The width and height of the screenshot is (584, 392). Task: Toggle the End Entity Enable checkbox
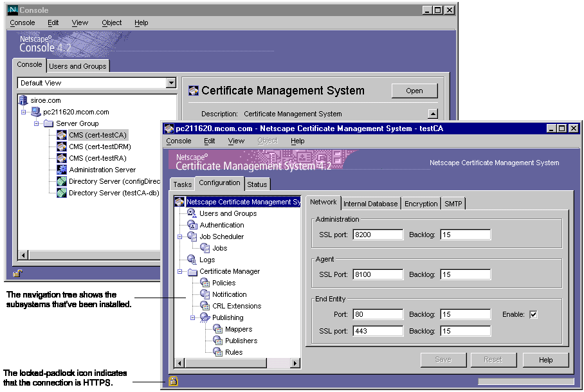[x=533, y=314]
